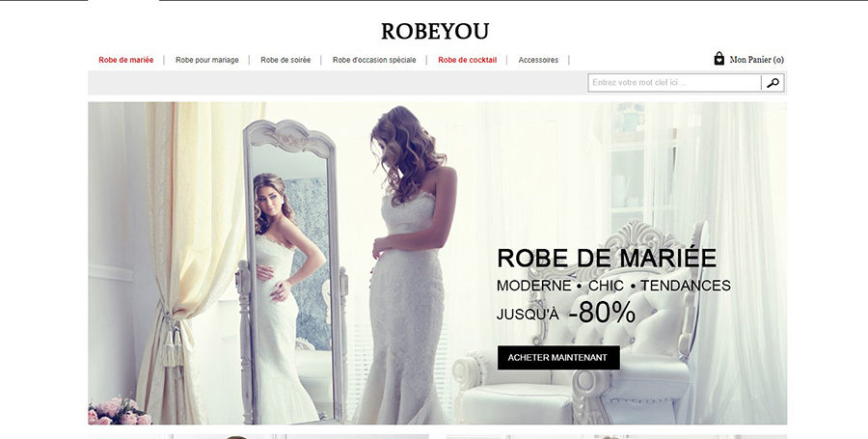Go to the ROBEYOU logo homepage
The width and height of the screenshot is (868, 439).
tap(435, 31)
